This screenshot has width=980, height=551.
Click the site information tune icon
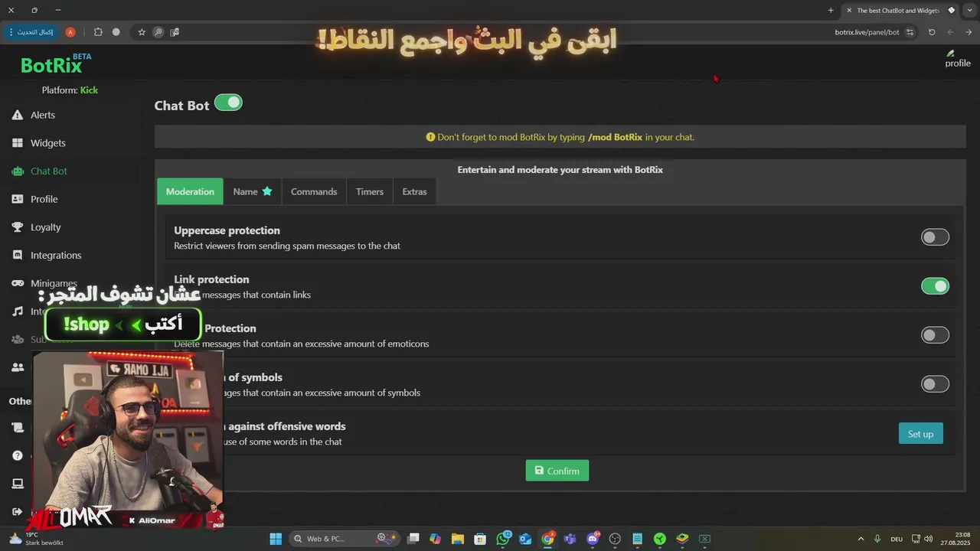coord(910,32)
